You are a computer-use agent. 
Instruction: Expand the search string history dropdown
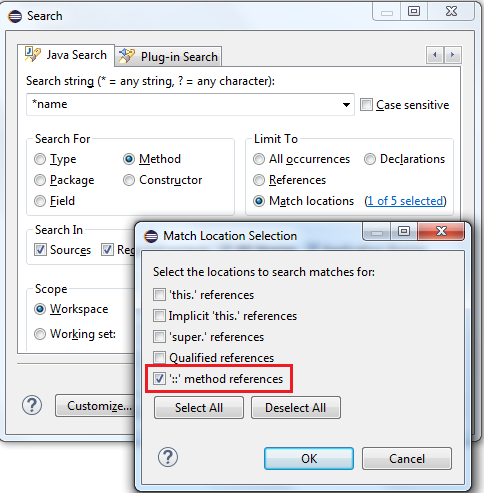(346, 105)
